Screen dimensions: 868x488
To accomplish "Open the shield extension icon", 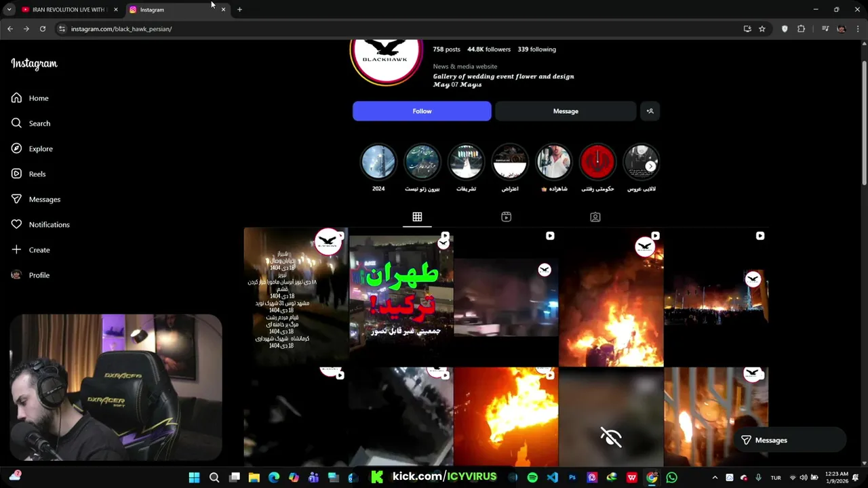I will click(x=785, y=29).
